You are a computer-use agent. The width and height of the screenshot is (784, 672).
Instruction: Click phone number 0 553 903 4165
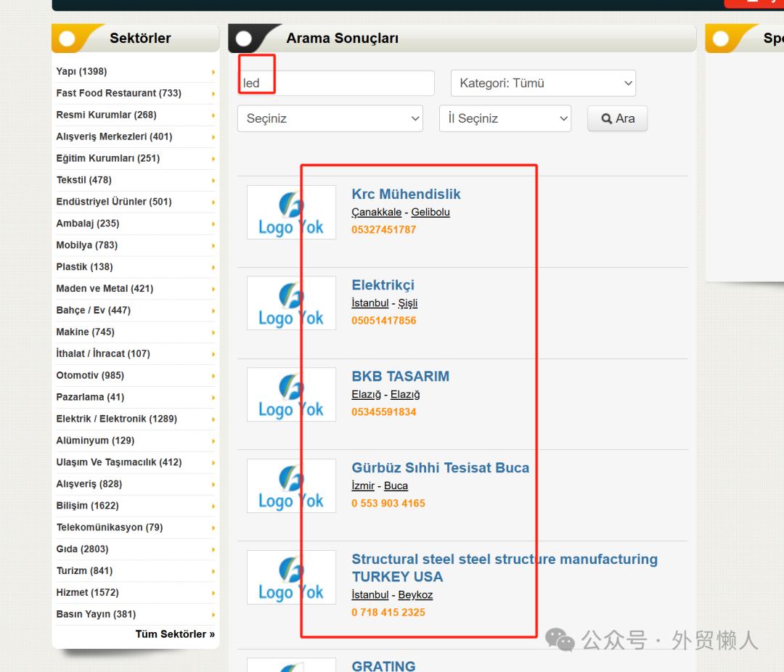(x=388, y=503)
